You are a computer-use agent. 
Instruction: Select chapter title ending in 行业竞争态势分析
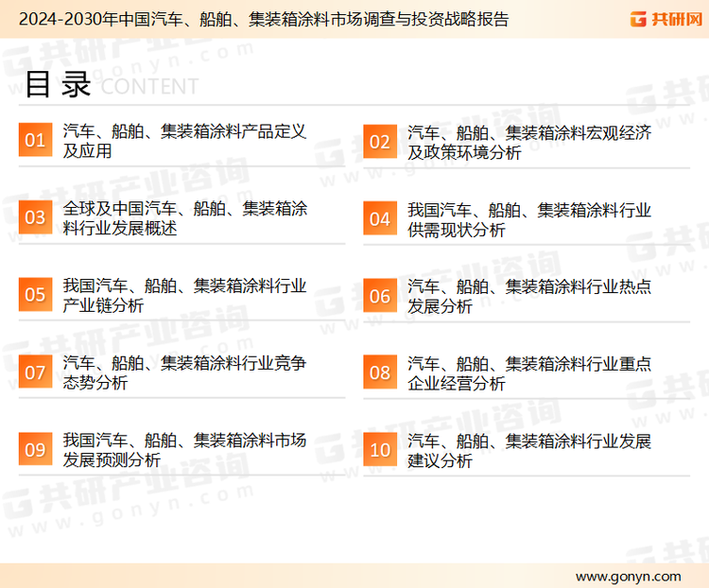point(184,372)
